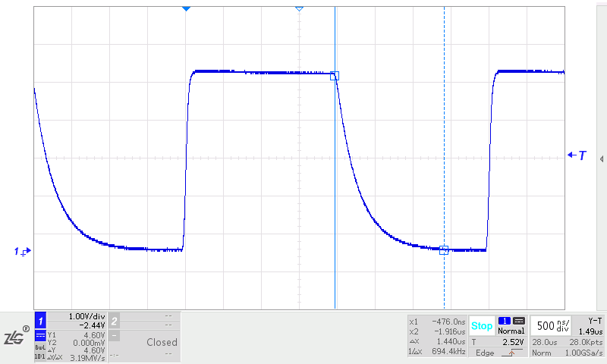The width and height of the screenshot is (607, 364).
Task: Click the channel 1 ground level marker
Action: point(22,251)
